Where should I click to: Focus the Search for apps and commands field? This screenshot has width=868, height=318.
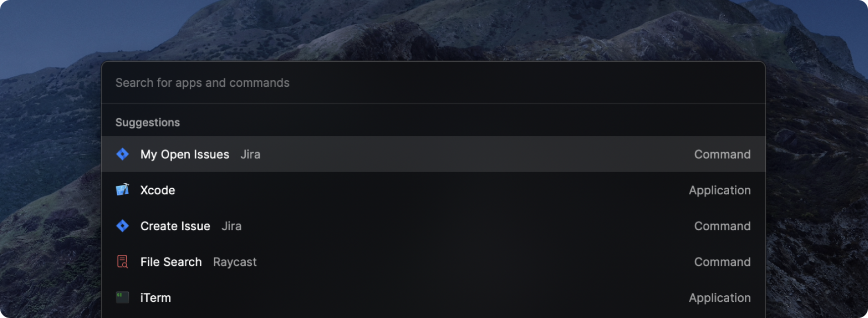point(433,83)
